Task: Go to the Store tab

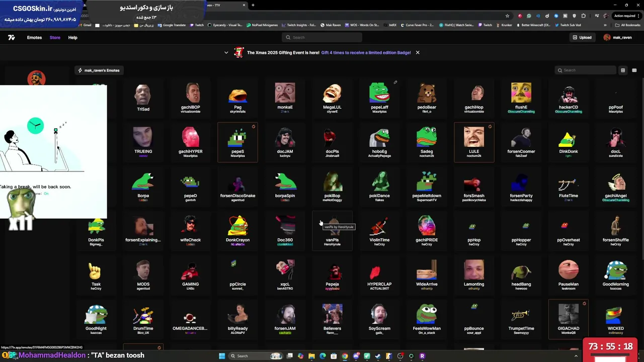Action: (55, 37)
